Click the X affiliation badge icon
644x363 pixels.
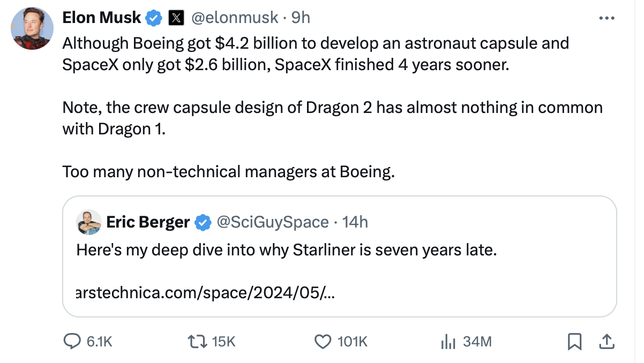[176, 18]
